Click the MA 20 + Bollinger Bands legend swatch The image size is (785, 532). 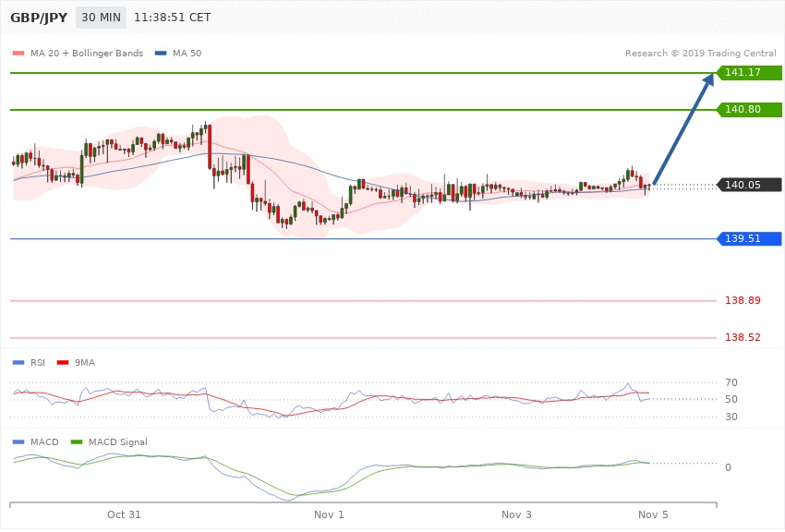(x=18, y=53)
